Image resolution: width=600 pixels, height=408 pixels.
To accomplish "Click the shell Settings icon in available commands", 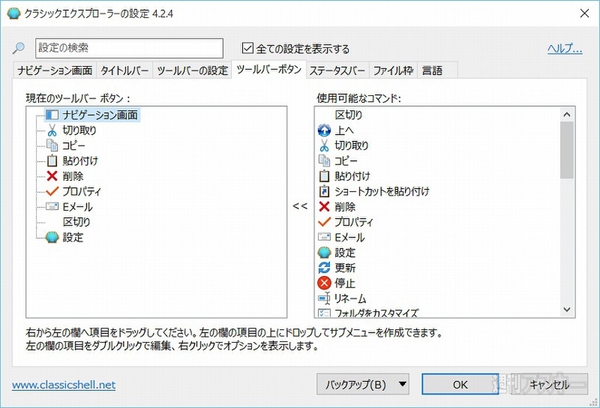I will [324, 252].
